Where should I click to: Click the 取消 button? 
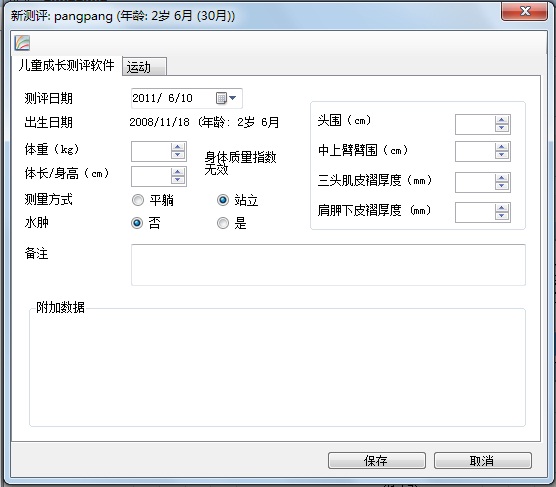[x=483, y=460]
